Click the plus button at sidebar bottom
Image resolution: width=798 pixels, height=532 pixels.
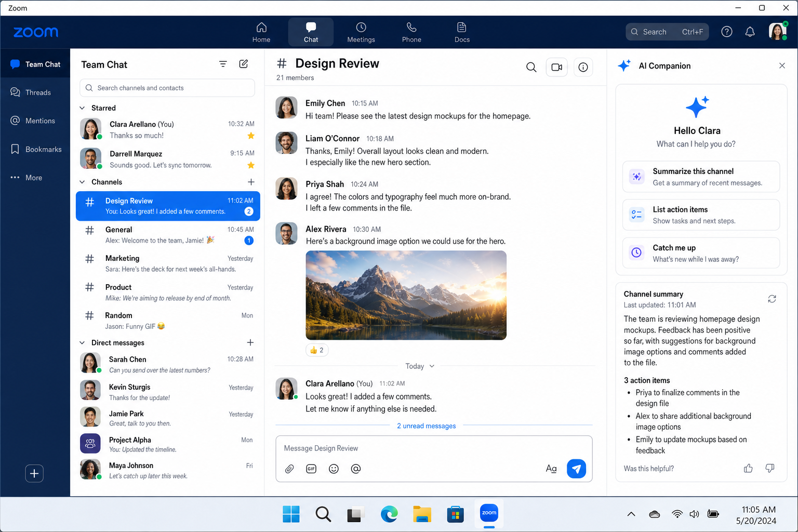34,473
